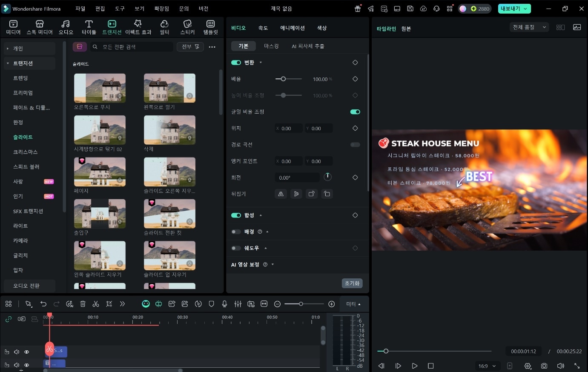Click the 초기화 reset button
This screenshot has height=372, width=588.
tap(352, 283)
